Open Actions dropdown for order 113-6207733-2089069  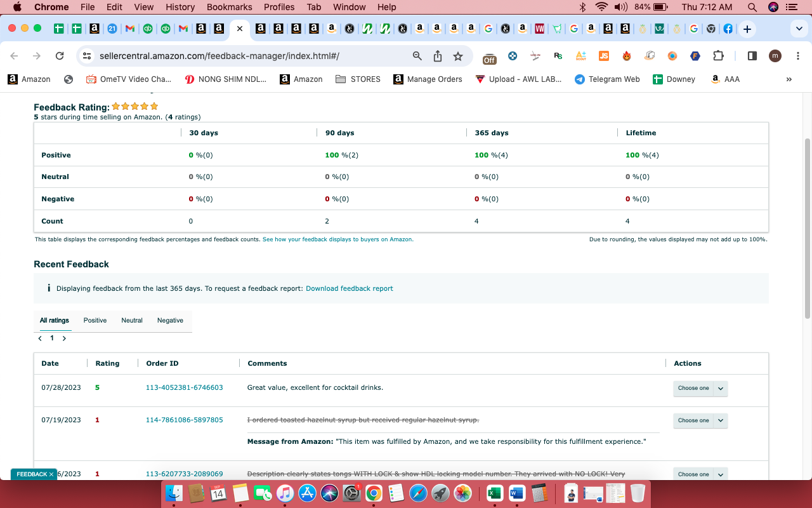point(700,474)
